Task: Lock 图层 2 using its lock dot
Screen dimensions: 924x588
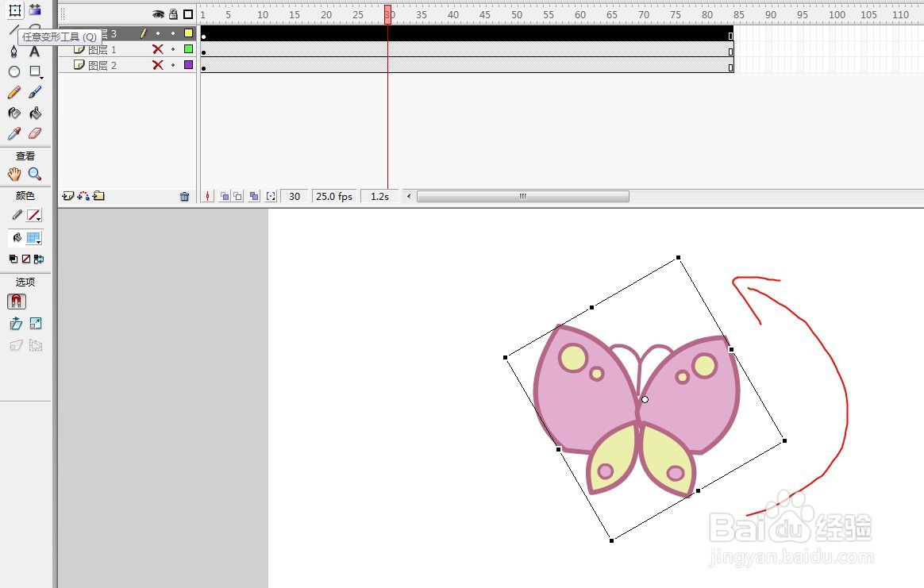Action: pos(173,65)
